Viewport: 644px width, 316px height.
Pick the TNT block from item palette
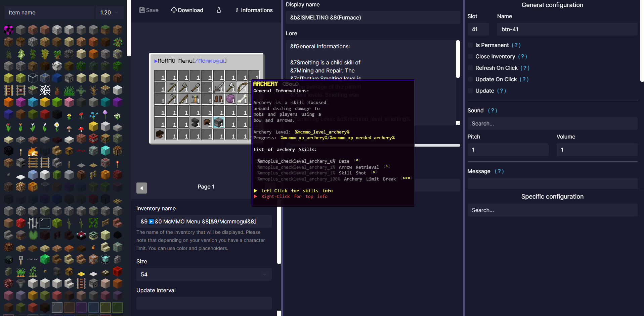(93, 138)
